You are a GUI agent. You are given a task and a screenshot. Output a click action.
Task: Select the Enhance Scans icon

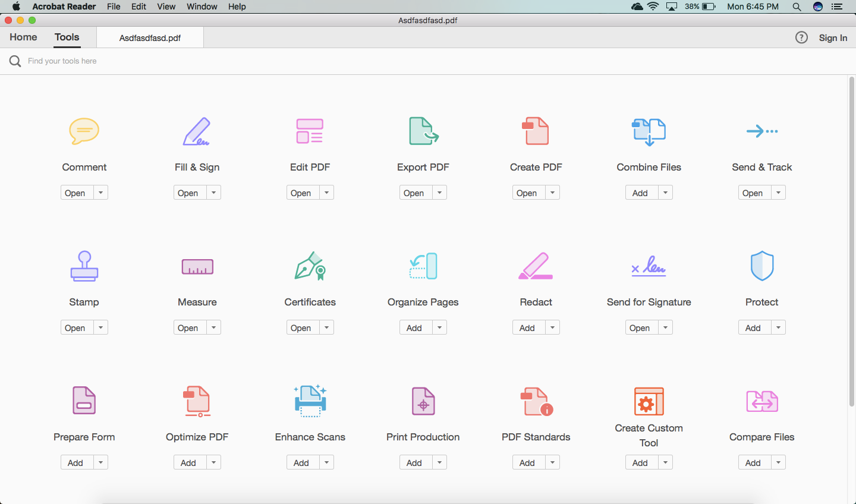click(310, 401)
